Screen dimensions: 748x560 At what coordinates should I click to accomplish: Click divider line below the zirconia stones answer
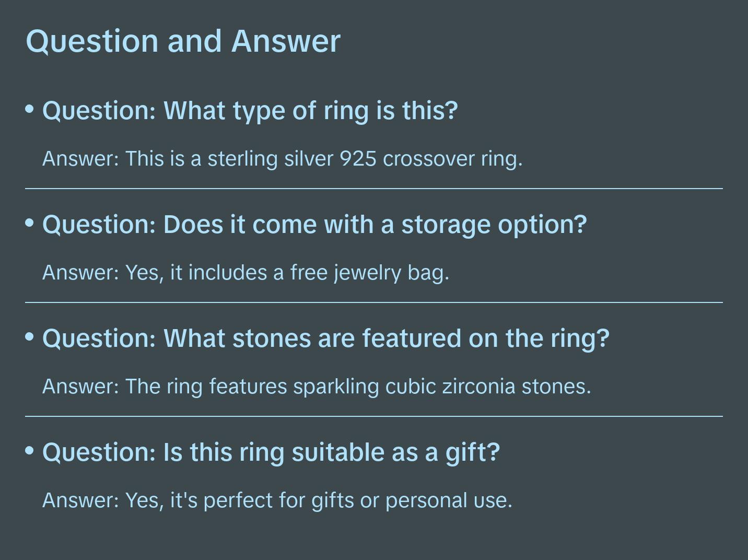coord(374,416)
